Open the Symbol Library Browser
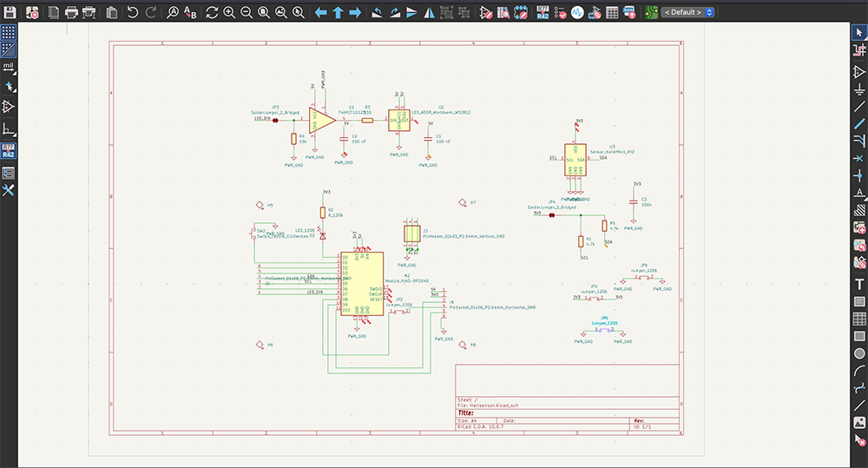 (x=503, y=12)
